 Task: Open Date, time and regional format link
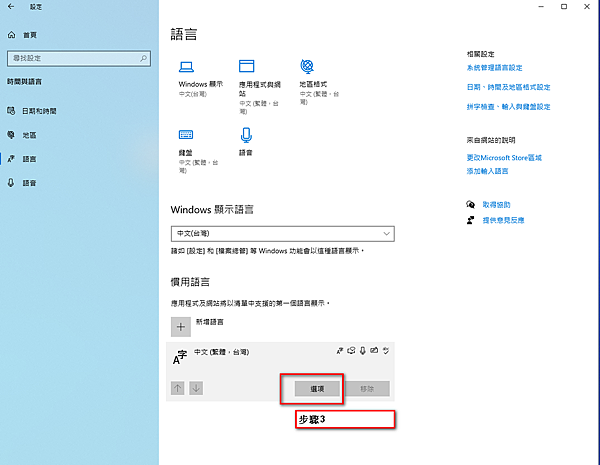(509, 87)
